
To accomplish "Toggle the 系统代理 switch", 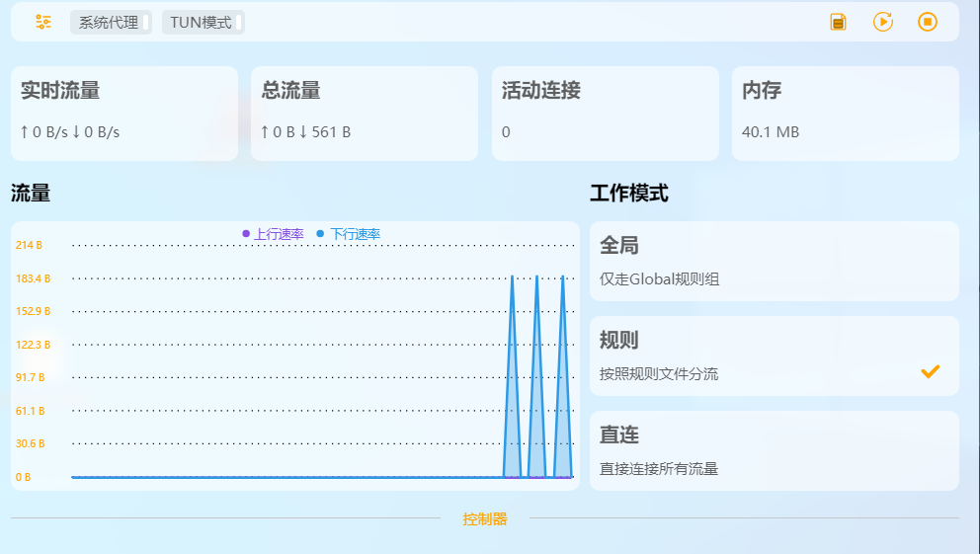I will click(x=112, y=23).
